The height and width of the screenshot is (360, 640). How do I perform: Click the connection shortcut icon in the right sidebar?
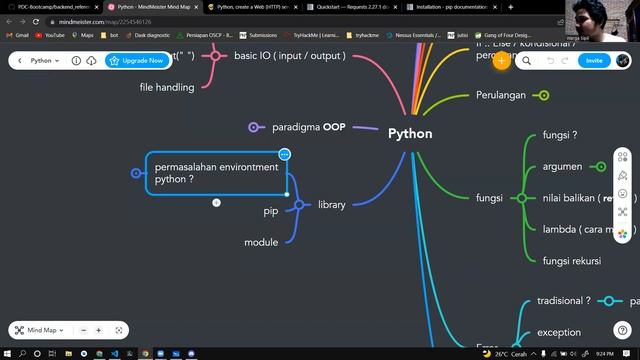pyautogui.click(x=622, y=211)
